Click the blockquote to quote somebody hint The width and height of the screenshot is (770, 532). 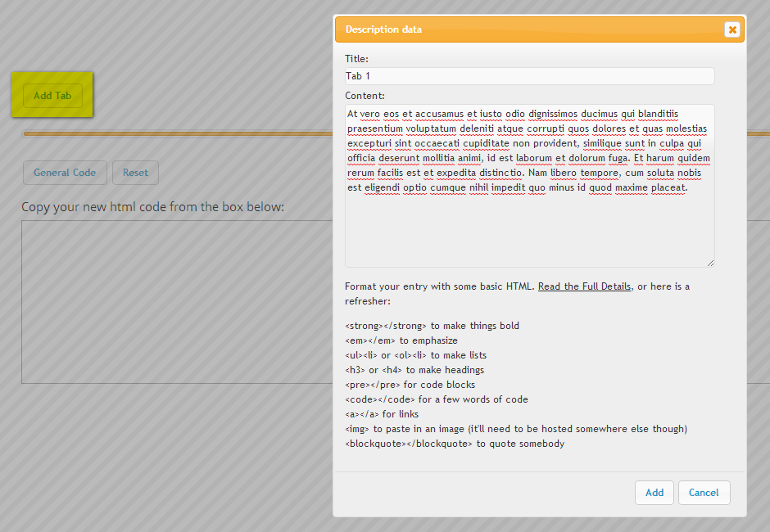(x=455, y=444)
